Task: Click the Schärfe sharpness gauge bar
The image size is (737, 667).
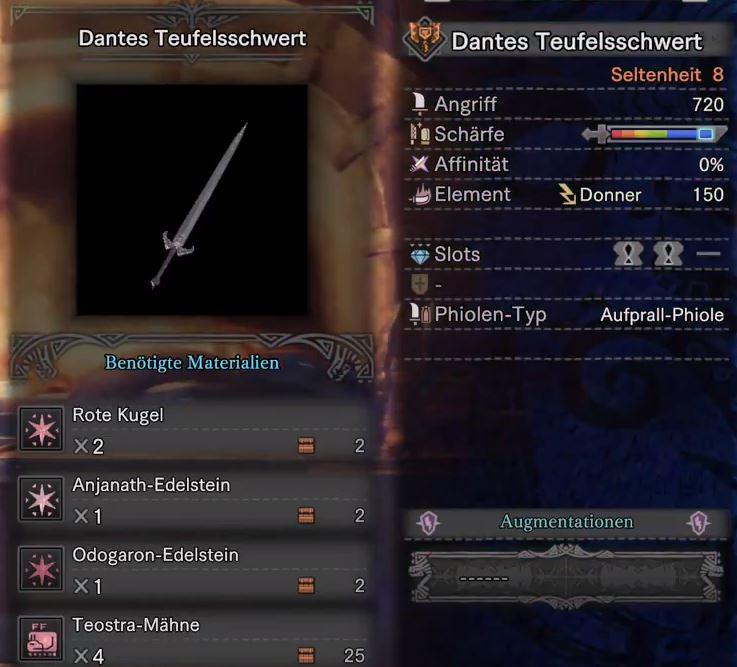Action: (x=654, y=134)
